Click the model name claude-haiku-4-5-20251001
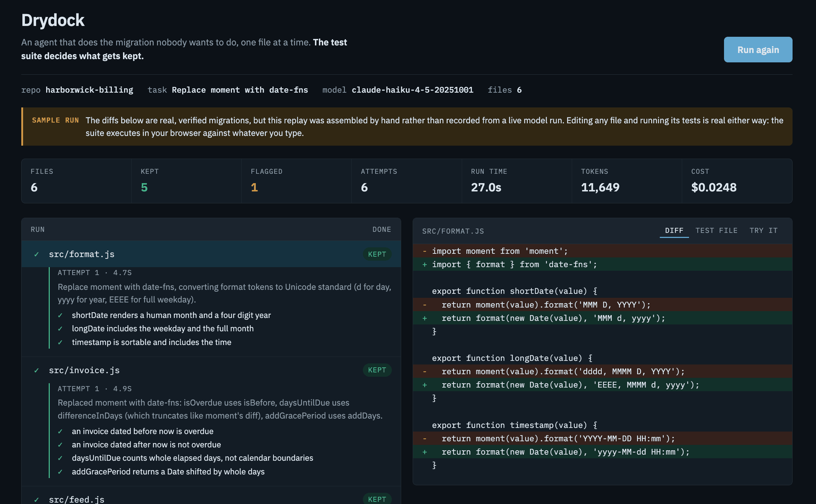Viewport: 816px width, 504px height. click(412, 90)
